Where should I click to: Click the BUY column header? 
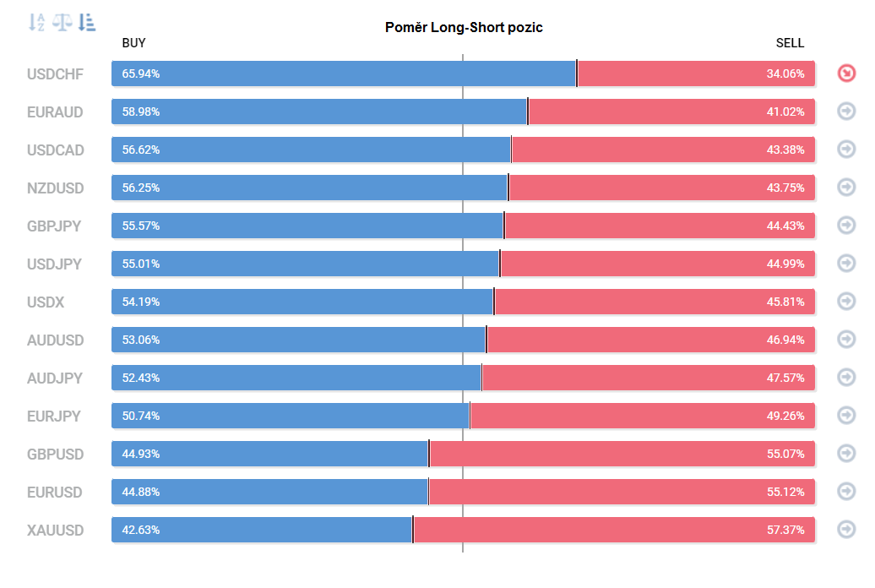pos(134,43)
